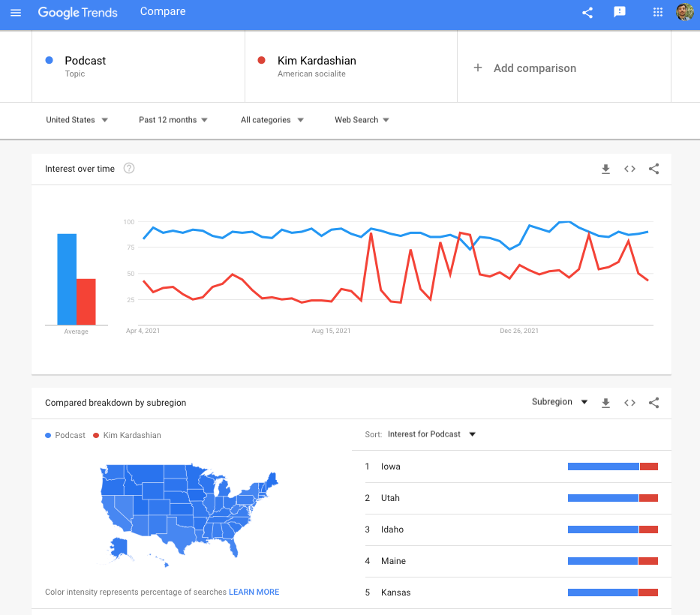This screenshot has width=700, height=615.
Task: Open the United States region dropdown
Action: point(77,119)
